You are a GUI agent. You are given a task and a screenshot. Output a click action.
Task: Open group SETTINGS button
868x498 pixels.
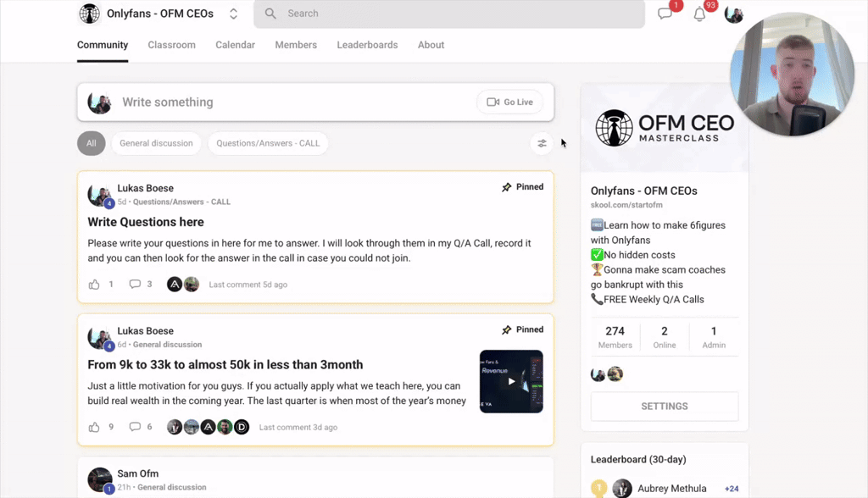665,407
